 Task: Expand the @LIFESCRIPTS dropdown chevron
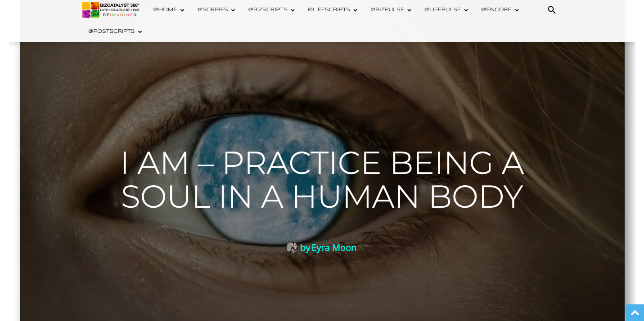click(355, 10)
